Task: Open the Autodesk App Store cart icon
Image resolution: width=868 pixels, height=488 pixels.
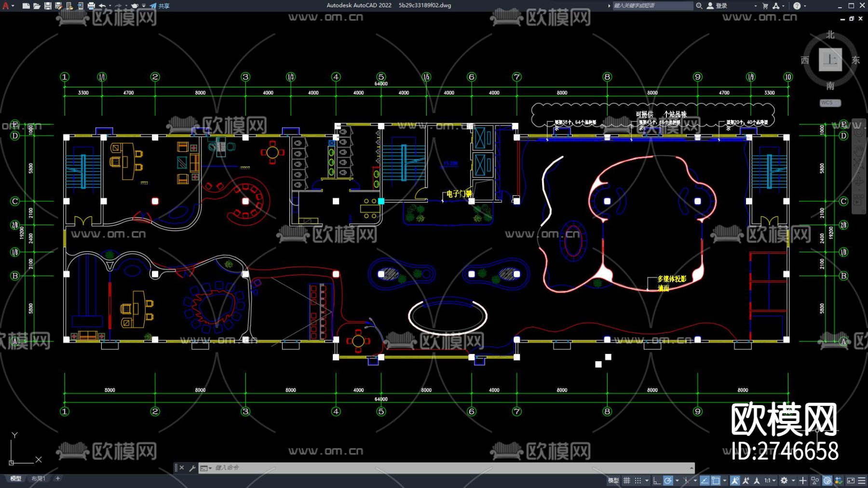Action: [765, 6]
